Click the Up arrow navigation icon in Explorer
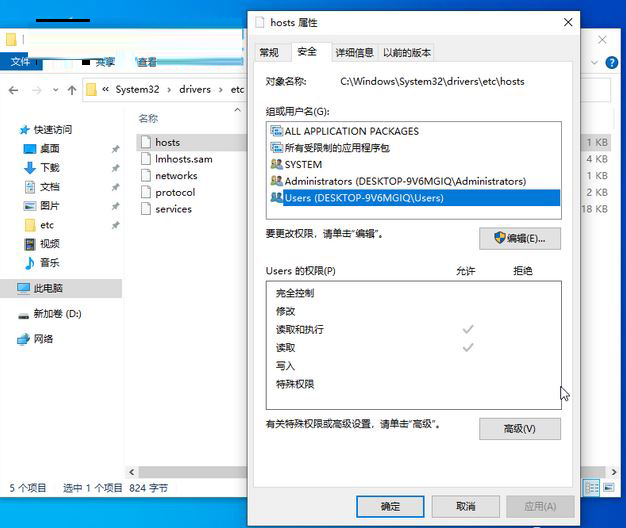The width and height of the screenshot is (626, 528). 72,90
